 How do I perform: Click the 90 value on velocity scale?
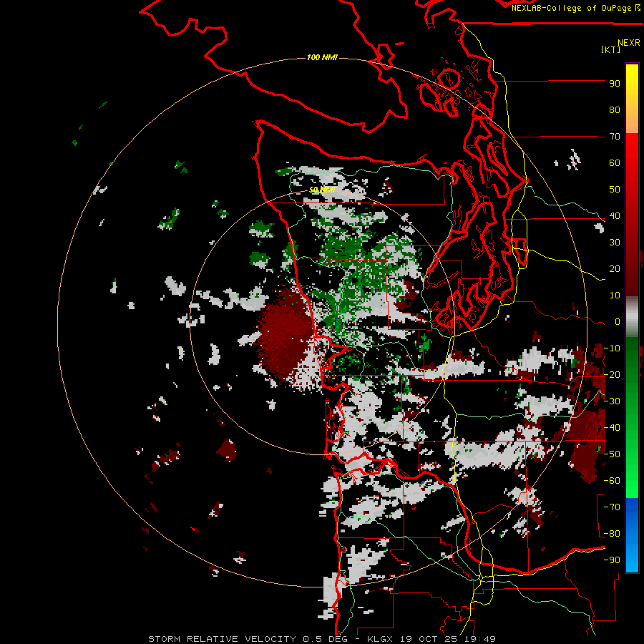click(x=615, y=84)
